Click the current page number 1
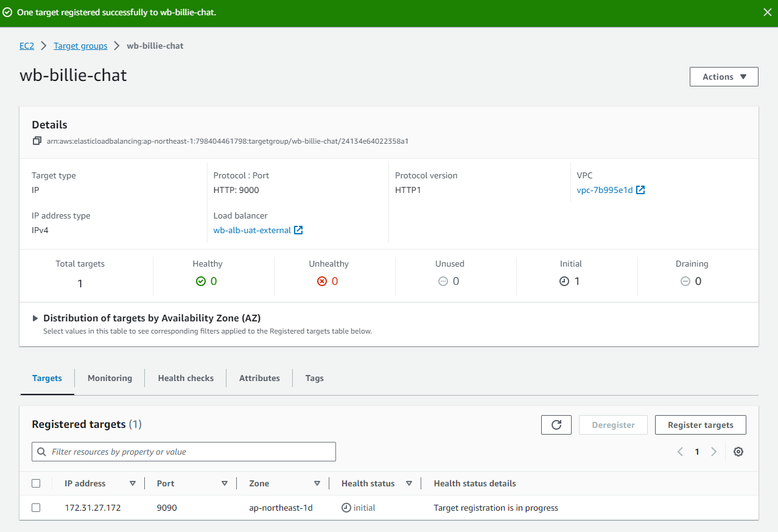The width and height of the screenshot is (778, 532). pyautogui.click(x=697, y=452)
